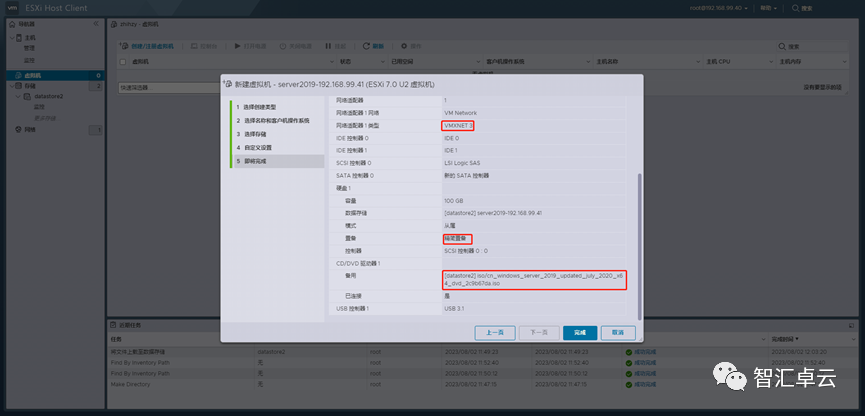This screenshot has height=416, width=865.
Task: Click green success icon for datastore2 upload task
Action: point(628,351)
